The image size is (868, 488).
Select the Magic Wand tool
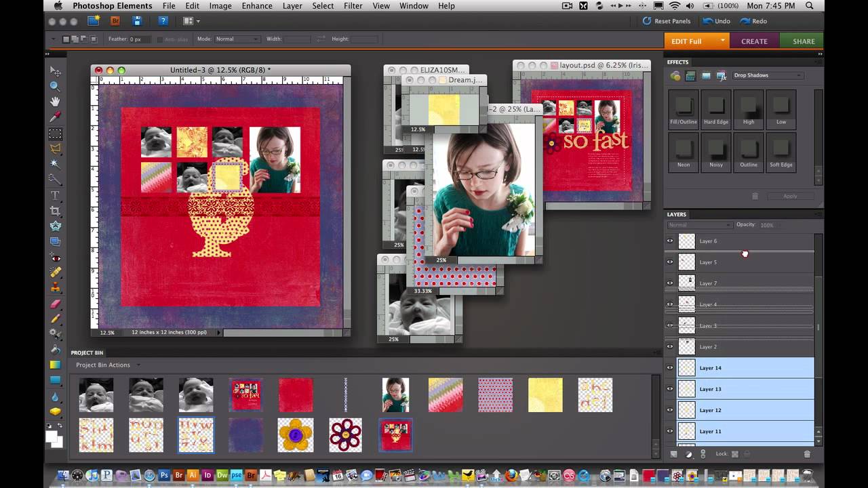click(56, 164)
